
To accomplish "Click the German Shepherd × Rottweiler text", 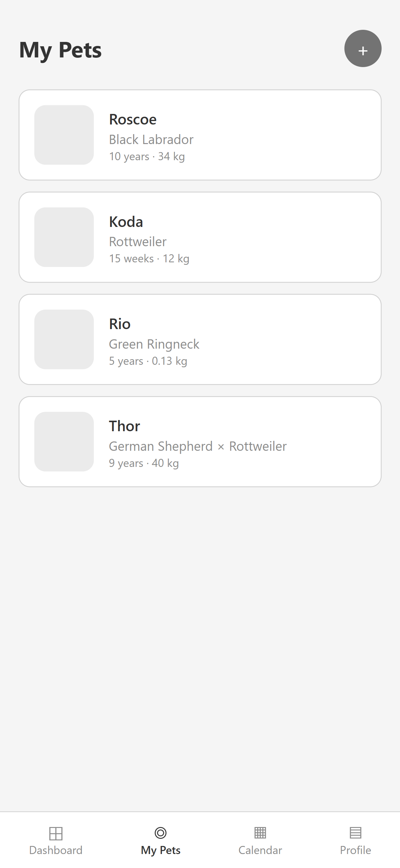I will [198, 446].
